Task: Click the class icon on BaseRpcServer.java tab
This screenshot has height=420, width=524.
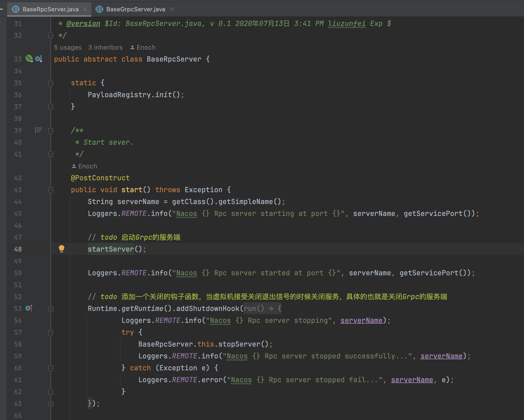Action: 16,9
